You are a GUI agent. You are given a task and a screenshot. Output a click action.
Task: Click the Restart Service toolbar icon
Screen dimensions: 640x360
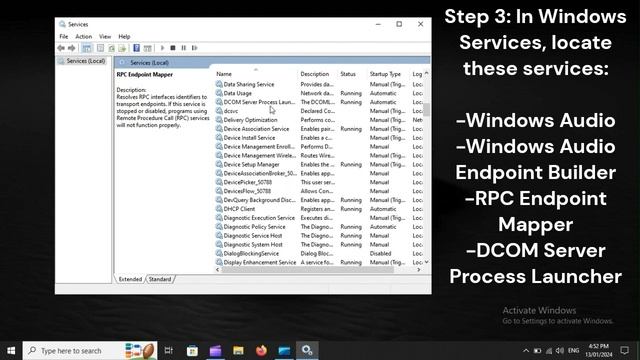(195, 48)
